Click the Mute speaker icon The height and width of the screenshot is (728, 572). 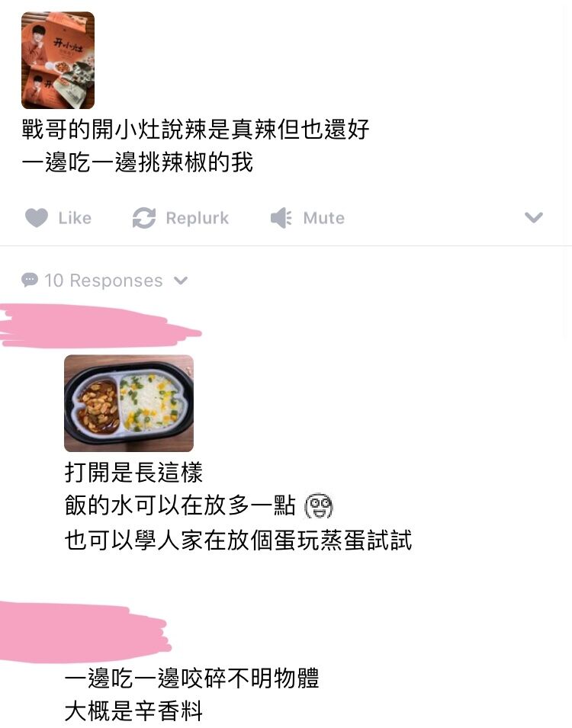281,218
